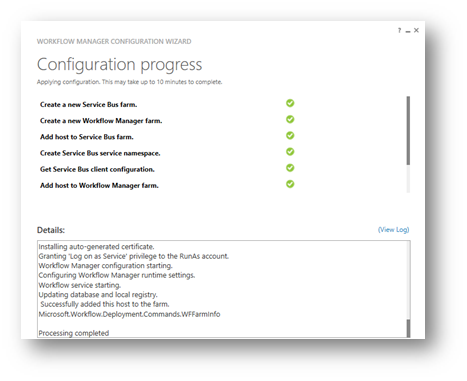The width and height of the screenshot is (467, 381).
Task: Click green check for Create new Workflow Manager farm
Action: tap(290, 119)
